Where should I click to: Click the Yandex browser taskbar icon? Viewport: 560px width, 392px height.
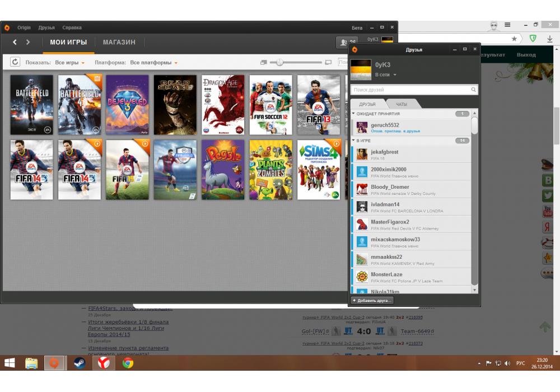coord(104,363)
